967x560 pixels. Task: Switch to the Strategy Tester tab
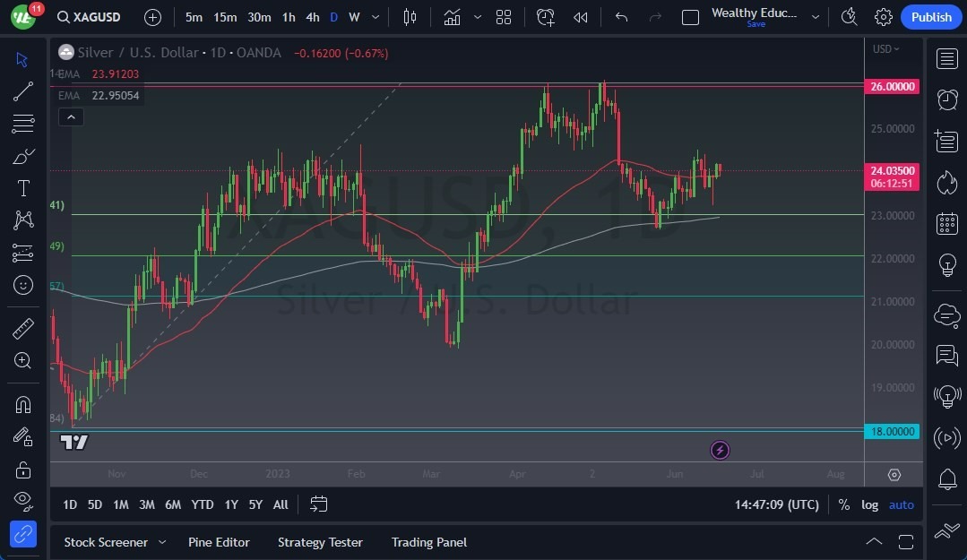tap(320, 542)
